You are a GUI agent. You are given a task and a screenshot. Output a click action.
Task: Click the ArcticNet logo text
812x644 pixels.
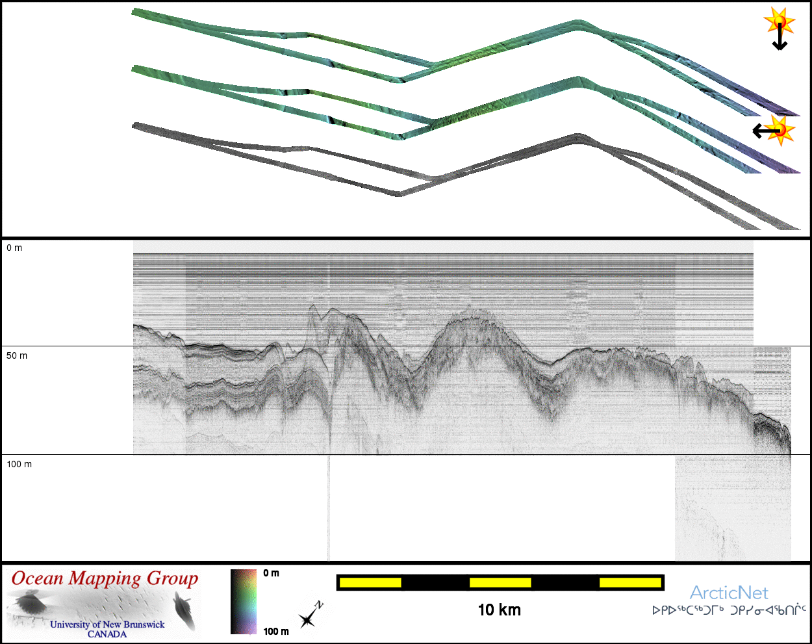click(729, 593)
